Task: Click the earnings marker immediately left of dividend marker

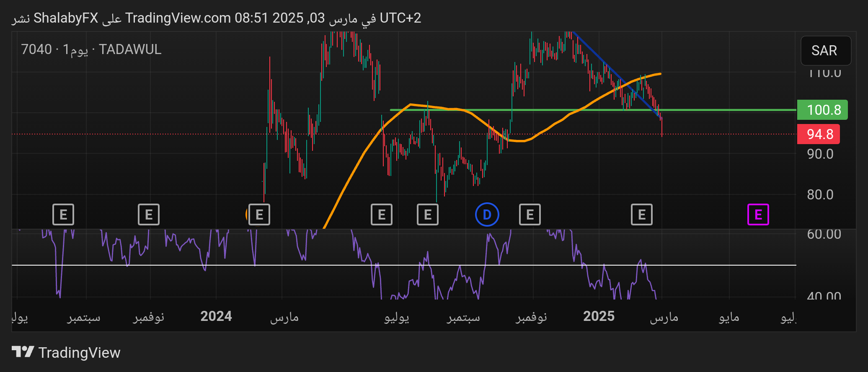Action: (428, 214)
